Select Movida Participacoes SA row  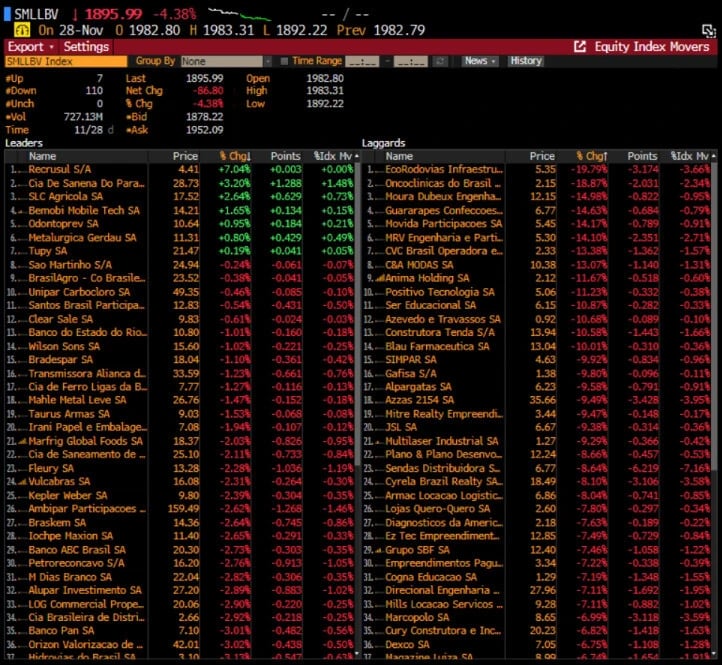(x=536, y=224)
